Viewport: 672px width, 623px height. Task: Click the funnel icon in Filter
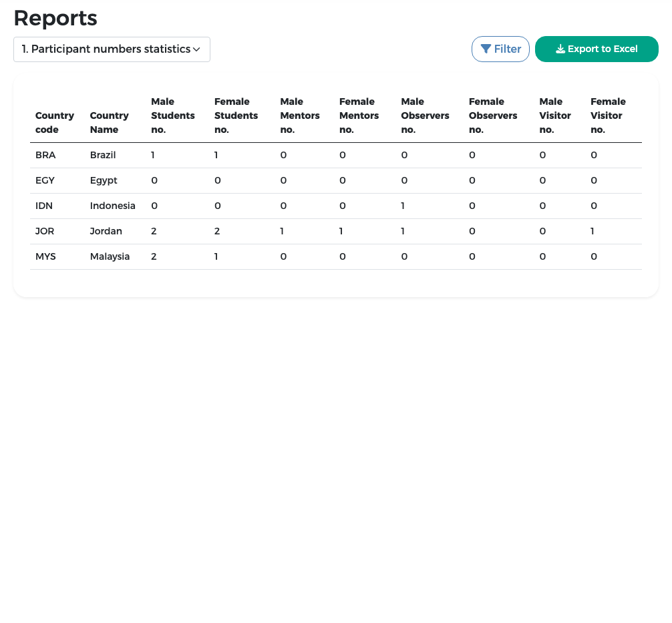pos(486,49)
